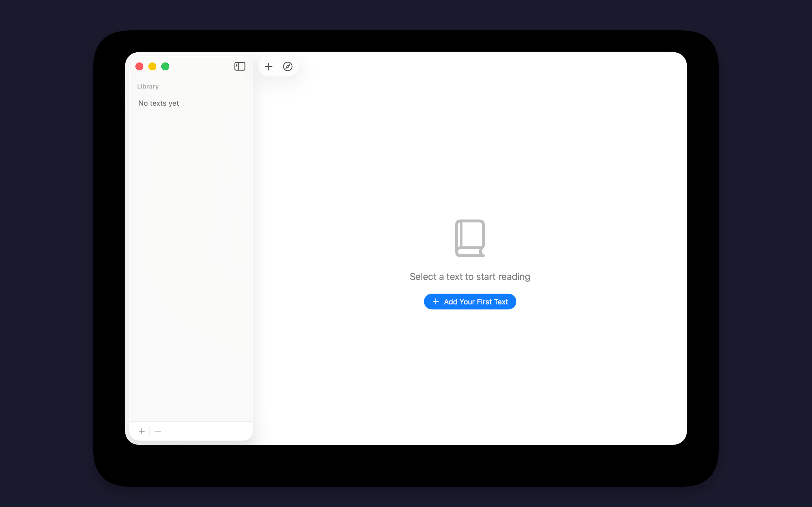The height and width of the screenshot is (507, 812).
Task: Toggle library visibility using the sidebar button
Action: (x=240, y=66)
